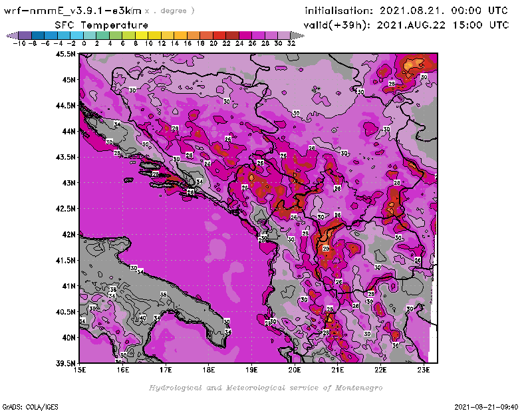The height and width of the screenshot is (411, 532).
Task: Click the 40 contour label over Italy
Action: coord(142,318)
